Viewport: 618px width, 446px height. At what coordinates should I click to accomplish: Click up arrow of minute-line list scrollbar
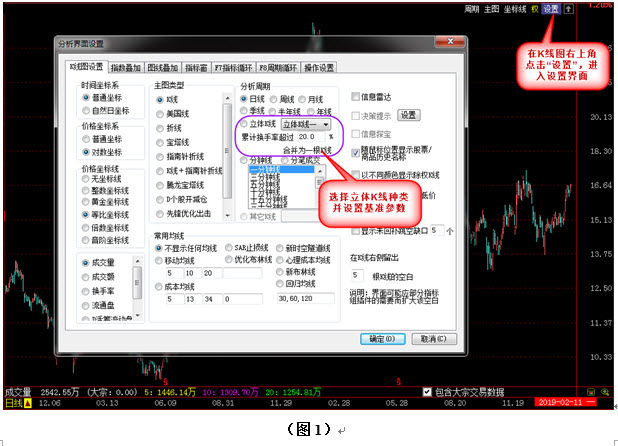pyautogui.click(x=320, y=171)
